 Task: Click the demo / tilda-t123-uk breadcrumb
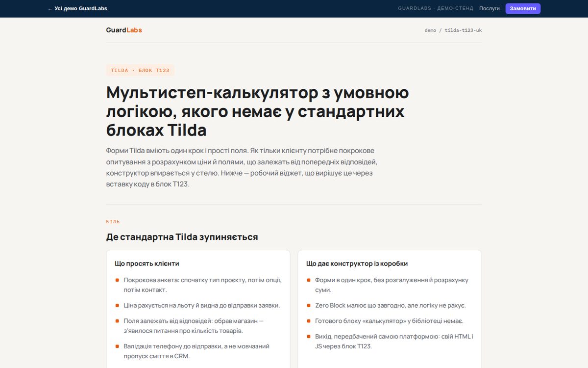point(453,30)
